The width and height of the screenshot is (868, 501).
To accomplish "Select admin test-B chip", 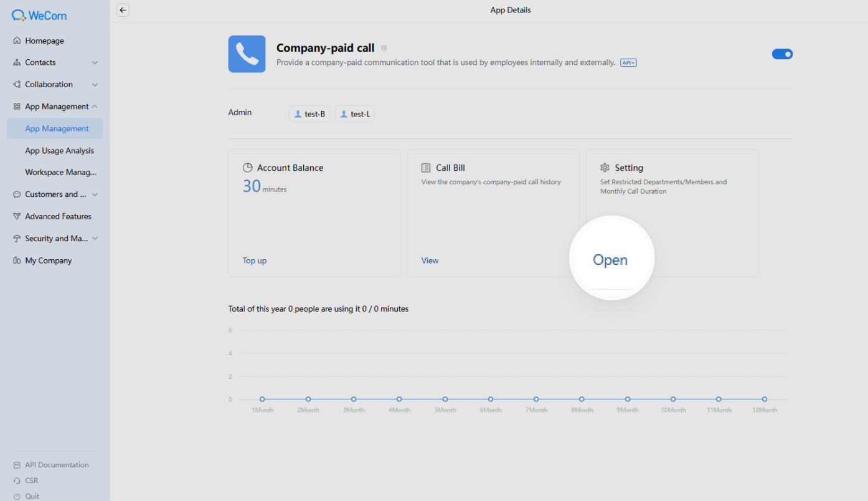I will (x=309, y=114).
